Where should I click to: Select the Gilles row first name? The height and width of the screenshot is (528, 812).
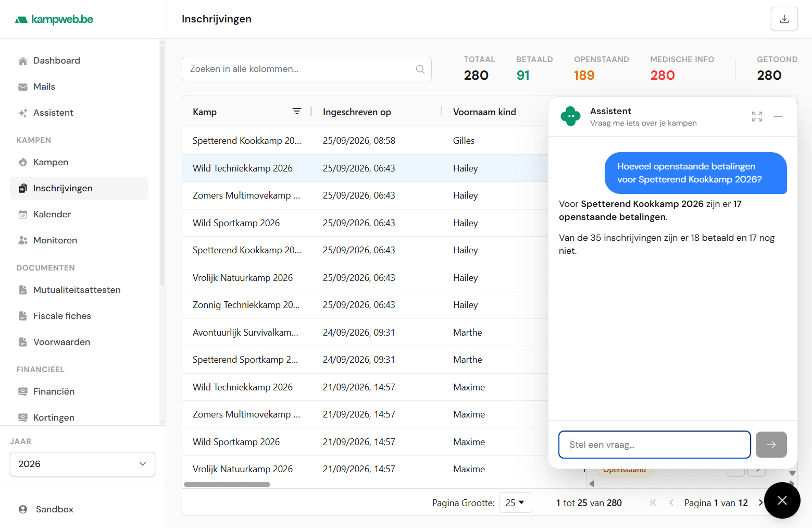pos(464,141)
